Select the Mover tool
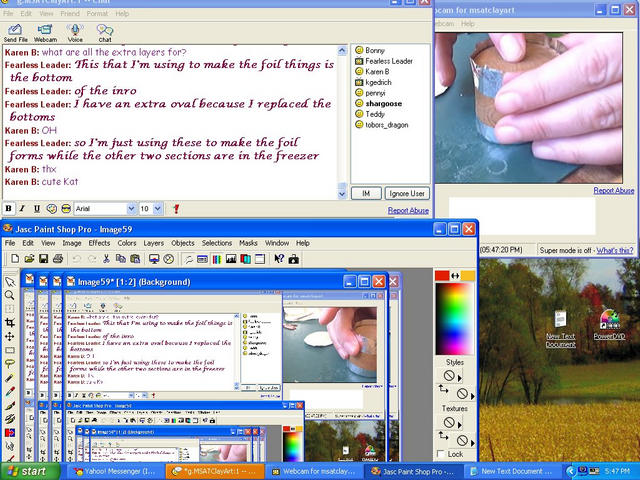This screenshot has height=480, width=640. [x=10, y=337]
